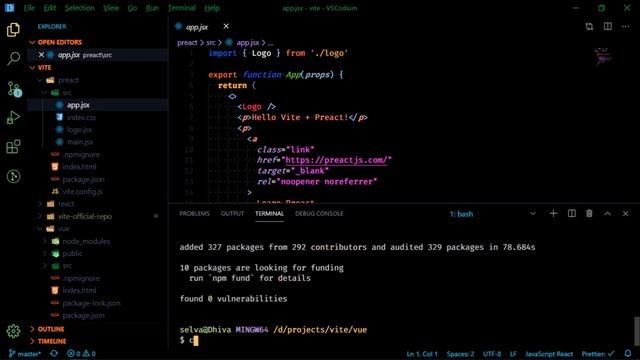The width and height of the screenshot is (640, 360).
Task: Click the master branch indicator
Action: (25, 353)
